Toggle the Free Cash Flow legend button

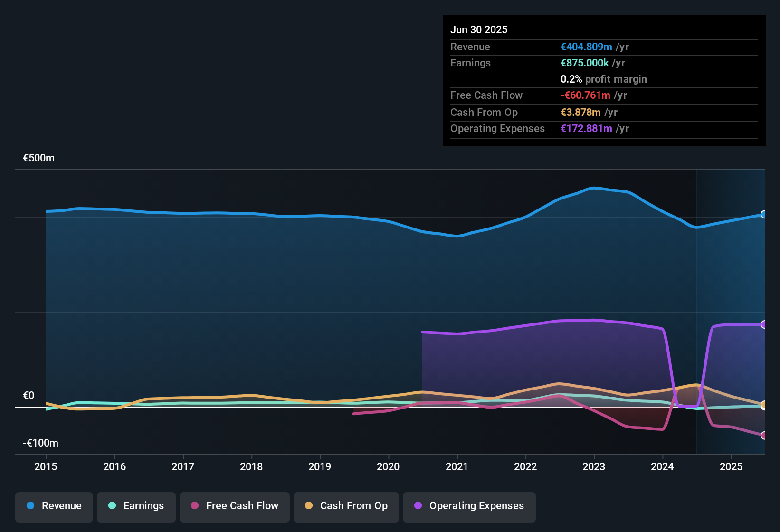point(235,506)
